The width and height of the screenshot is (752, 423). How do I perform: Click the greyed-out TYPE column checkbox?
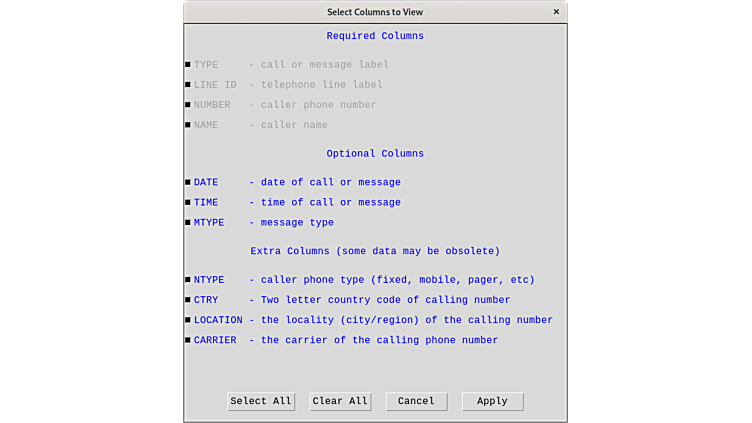[188, 65]
